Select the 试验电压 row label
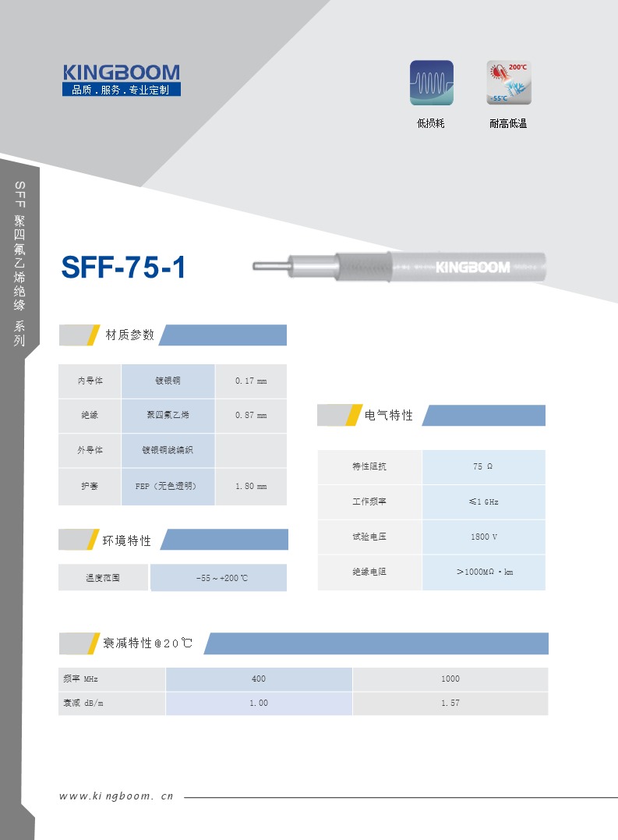Screen dimensions: 618x840 369,537
